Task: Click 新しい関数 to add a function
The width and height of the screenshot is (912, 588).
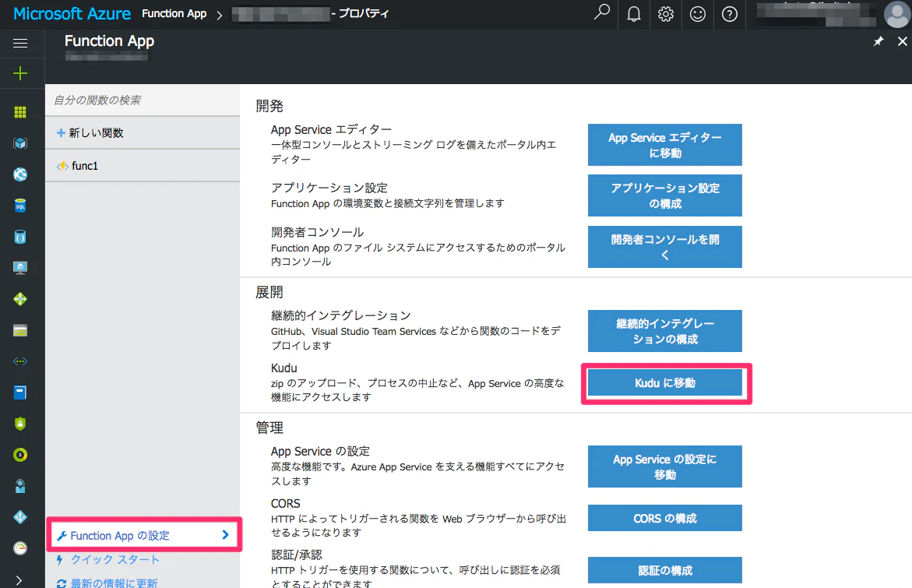Action: (x=143, y=132)
